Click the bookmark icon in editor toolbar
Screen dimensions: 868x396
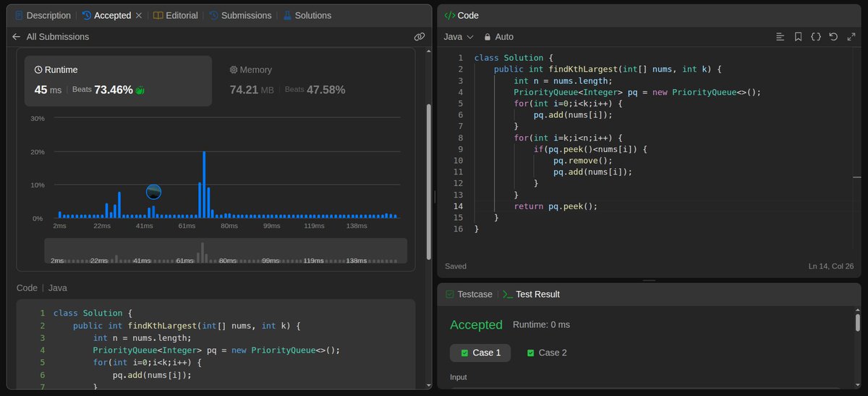798,36
